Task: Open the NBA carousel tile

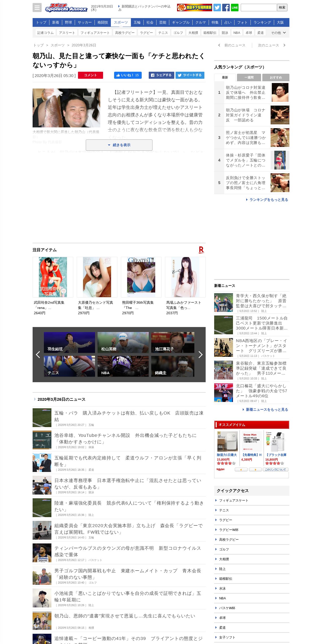Action: (123, 366)
